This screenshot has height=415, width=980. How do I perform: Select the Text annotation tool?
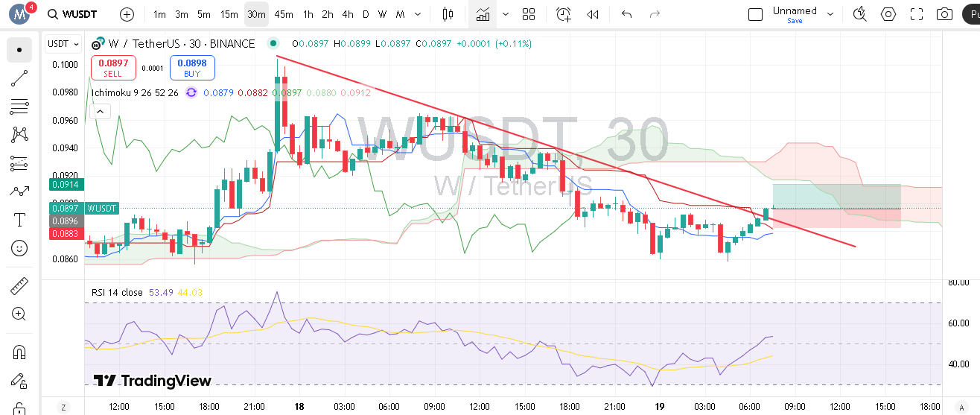[19, 220]
